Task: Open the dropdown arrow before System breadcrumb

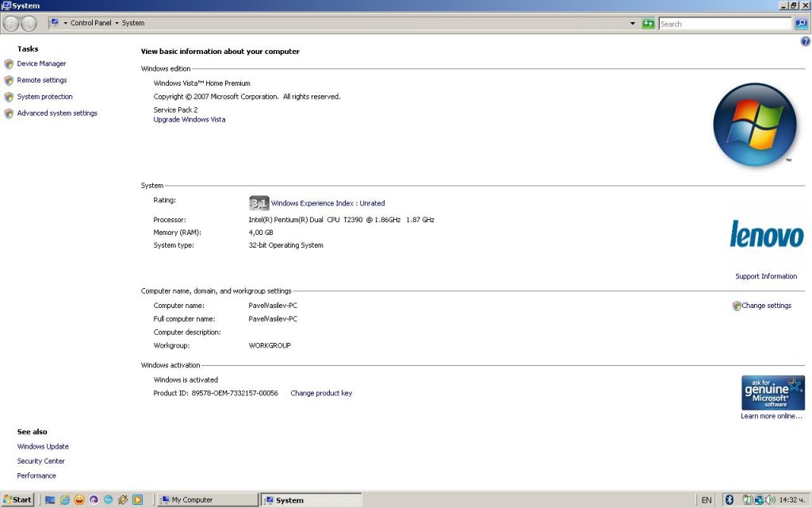Action: tap(117, 23)
